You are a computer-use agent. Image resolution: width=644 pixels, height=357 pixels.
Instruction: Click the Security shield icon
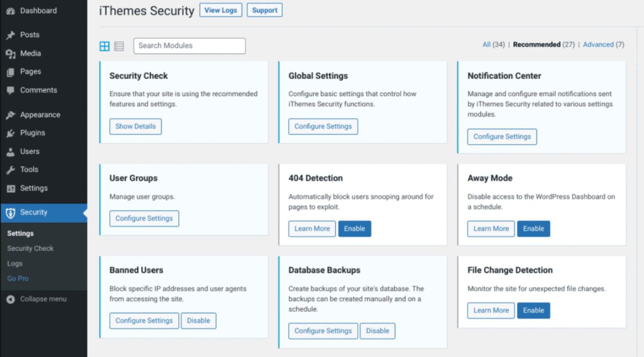coord(11,213)
